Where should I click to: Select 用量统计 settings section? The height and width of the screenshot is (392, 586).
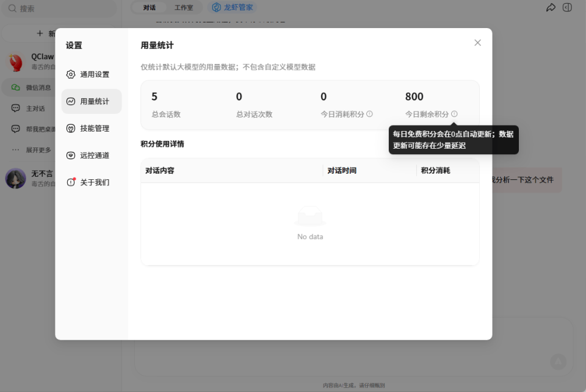92,101
